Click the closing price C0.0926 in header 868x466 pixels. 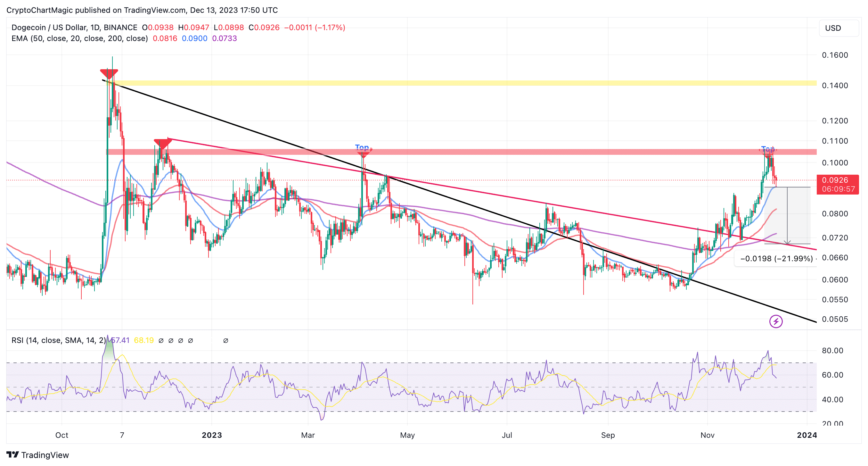click(x=264, y=27)
